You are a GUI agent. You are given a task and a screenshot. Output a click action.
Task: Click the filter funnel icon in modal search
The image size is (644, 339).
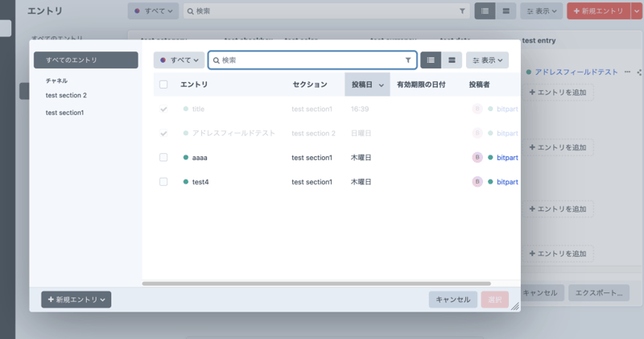(x=408, y=60)
